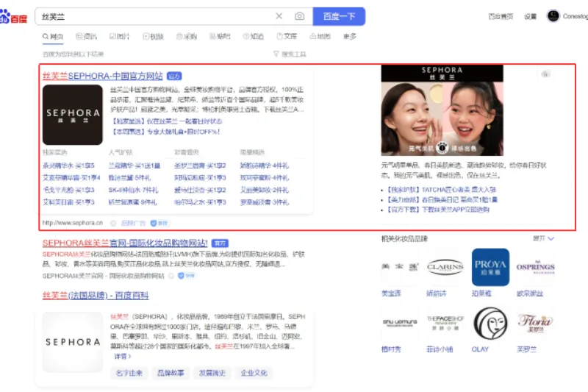Click http://www.sephora.cn URL text
588x392 pixels.
pyautogui.click(x=72, y=223)
